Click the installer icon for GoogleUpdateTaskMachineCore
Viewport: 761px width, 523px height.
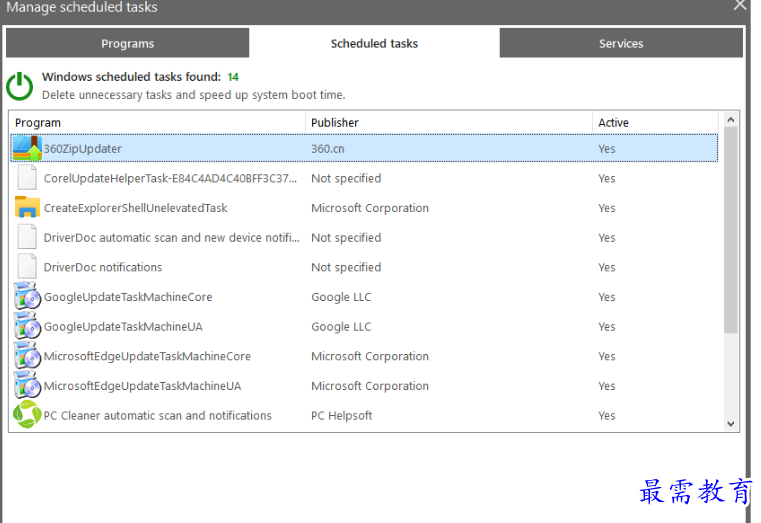[x=27, y=296]
